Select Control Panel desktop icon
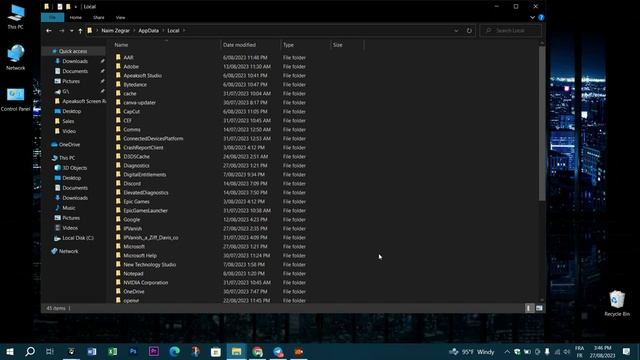Viewport: 640px width, 360px height. tap(16, 99)
